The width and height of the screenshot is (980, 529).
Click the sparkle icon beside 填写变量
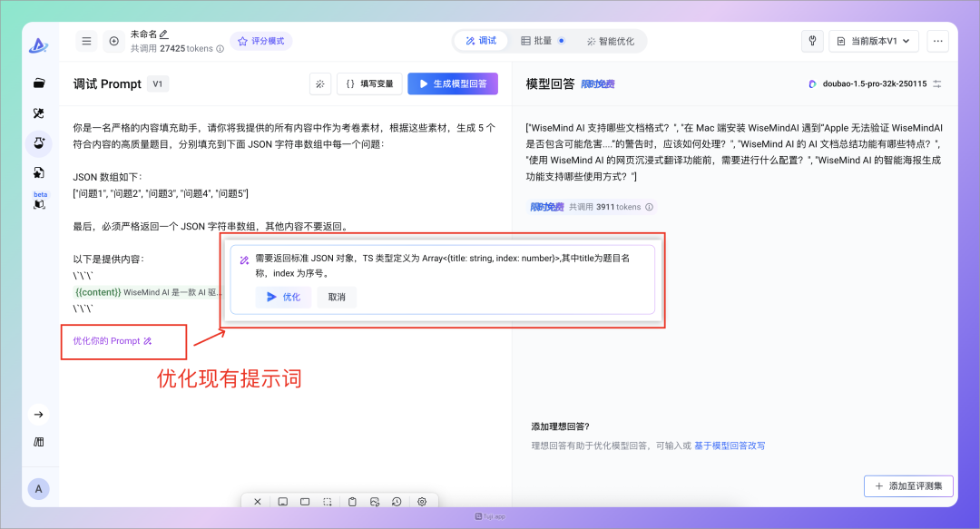tap(319, 83)
